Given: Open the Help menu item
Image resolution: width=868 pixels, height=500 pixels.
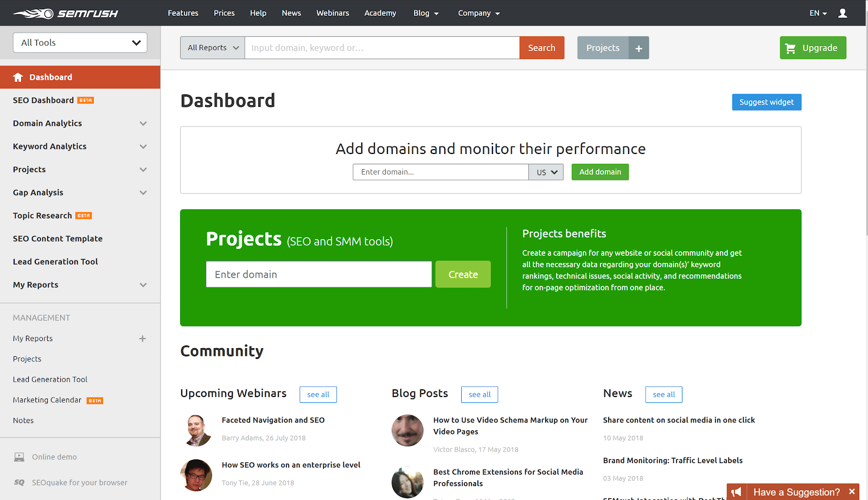Looking at the screenshot, I should pyautogui.click(x=258, y=13).
